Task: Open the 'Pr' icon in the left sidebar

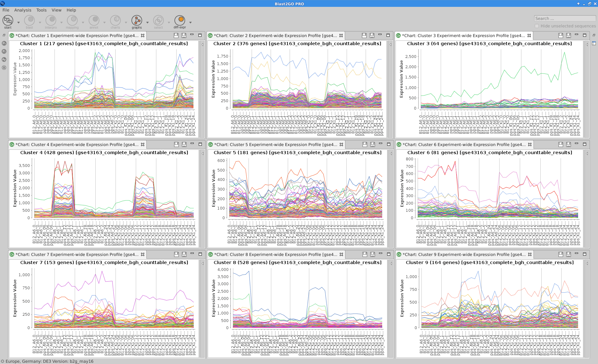Action: [4, 43]
